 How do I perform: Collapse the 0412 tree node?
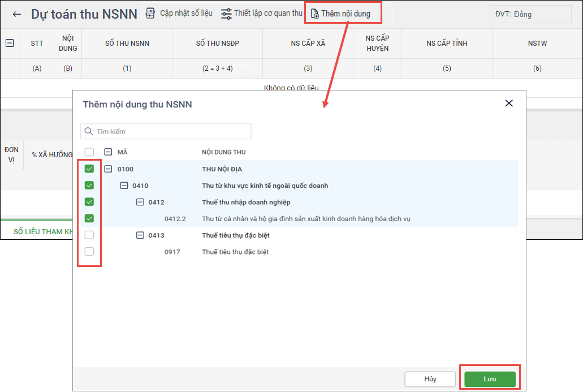coord(140,202)
